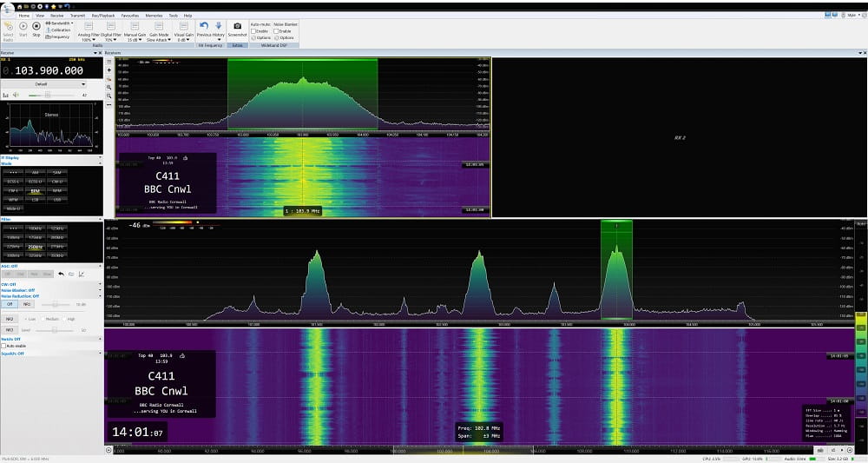The width and height of the screenshot is (868, 463).
Task: Enable the Noise Blanker checkbox
Action: 277,31
